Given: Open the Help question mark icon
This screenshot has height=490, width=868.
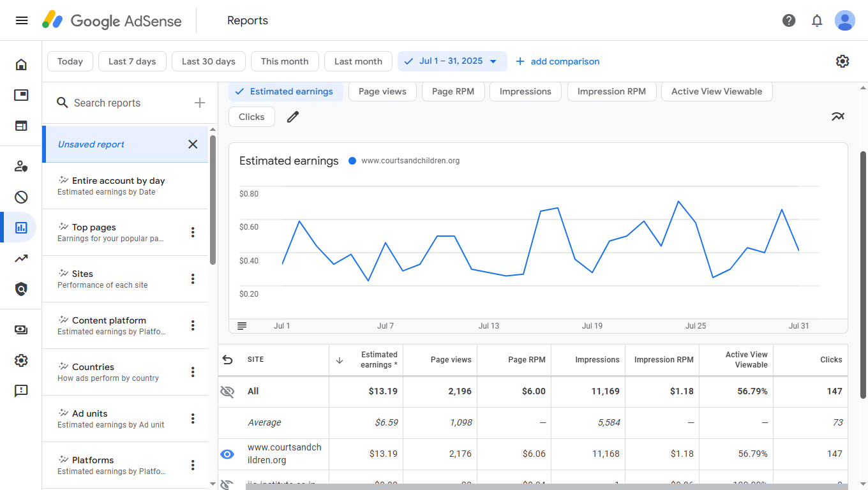Looking at the screenshot, I should point(789,20).
